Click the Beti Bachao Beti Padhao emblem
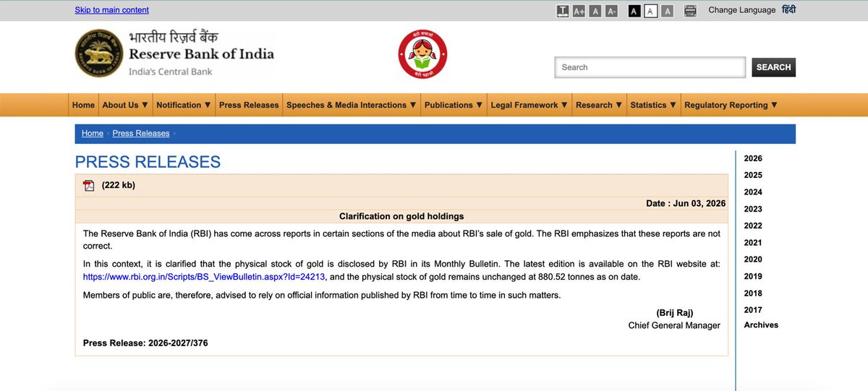Screen dimensions: 868x391 [422, 55]
